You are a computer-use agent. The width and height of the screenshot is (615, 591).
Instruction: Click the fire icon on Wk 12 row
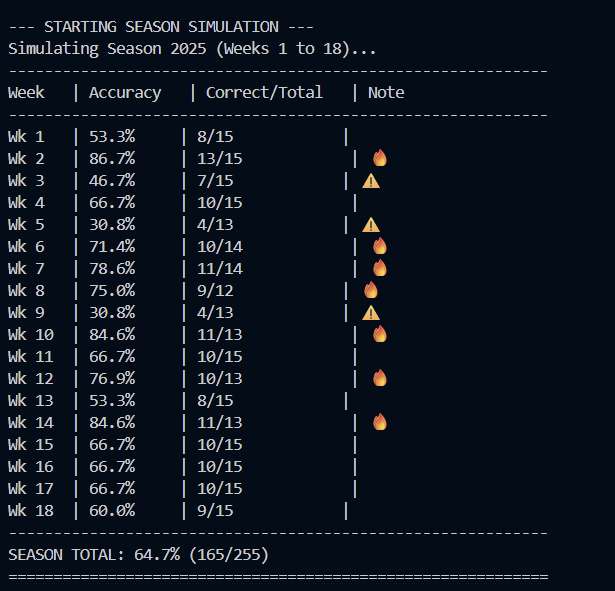click(x=379, y=378)
